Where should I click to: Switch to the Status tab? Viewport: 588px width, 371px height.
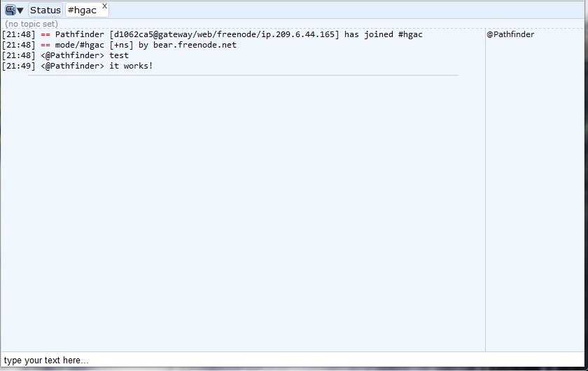coord(45,10)
